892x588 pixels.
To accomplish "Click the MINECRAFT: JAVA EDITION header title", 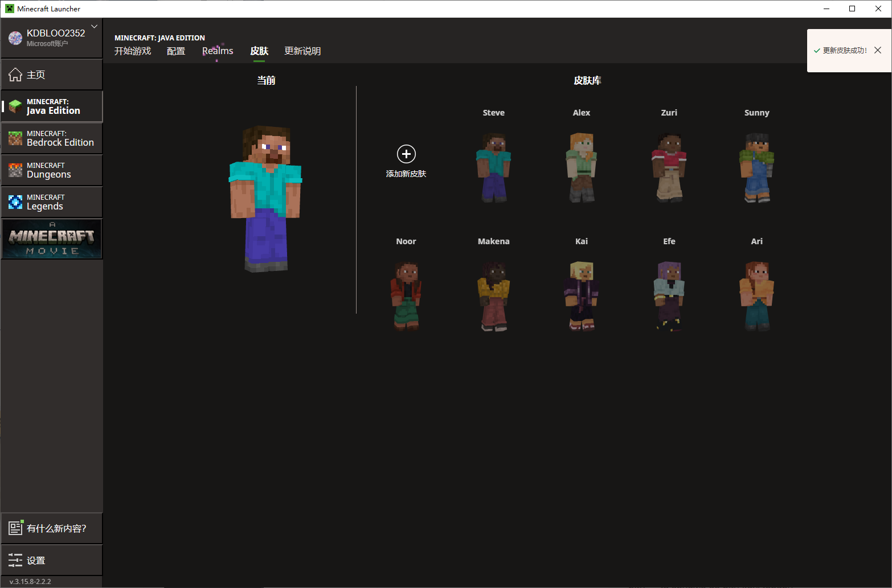I will point(159,38).
